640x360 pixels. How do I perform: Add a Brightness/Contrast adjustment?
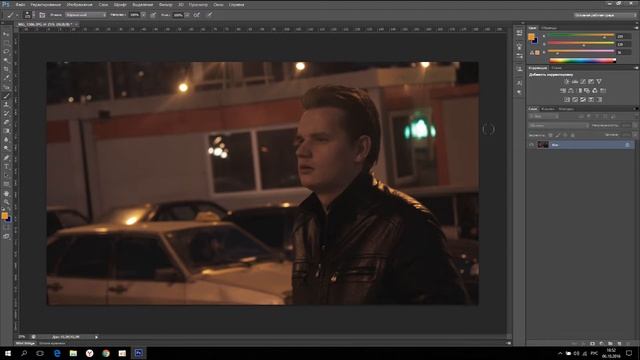tap(567, 82)
